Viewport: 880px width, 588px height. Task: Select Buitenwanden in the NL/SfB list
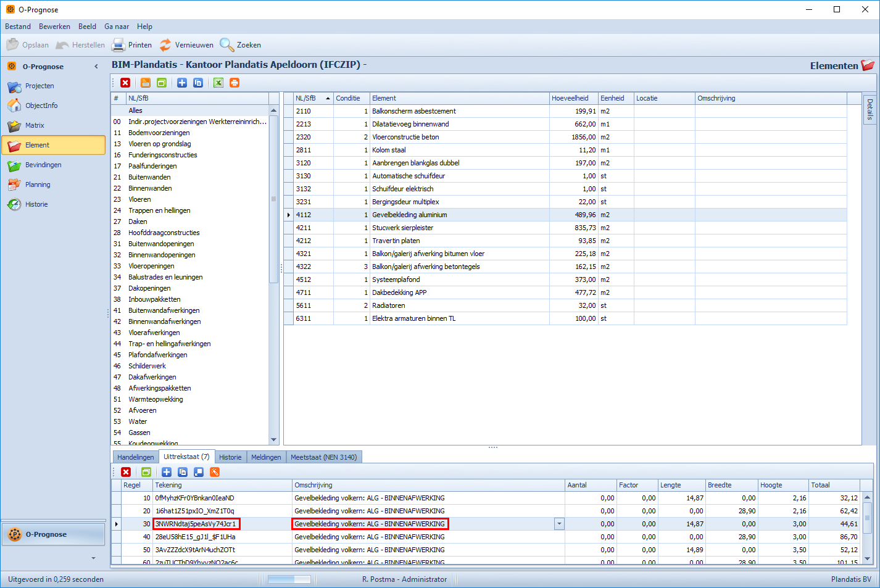pos(149,177)
